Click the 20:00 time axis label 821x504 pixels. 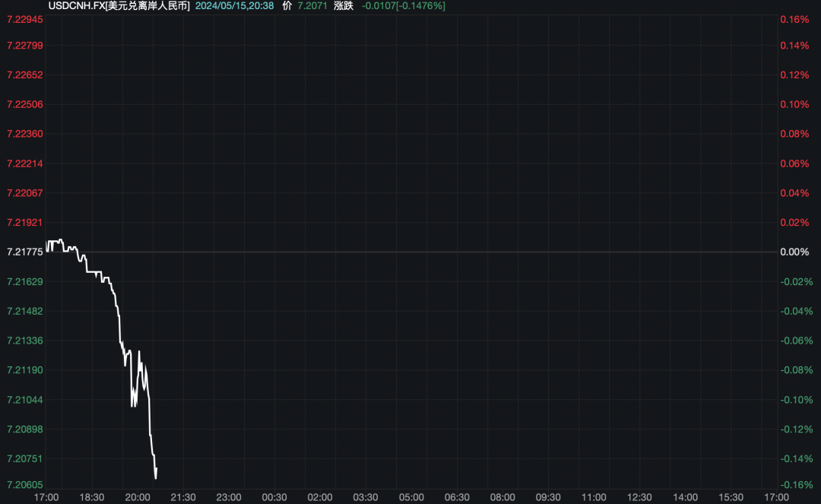pyautogui.click(x=137, y=497)
